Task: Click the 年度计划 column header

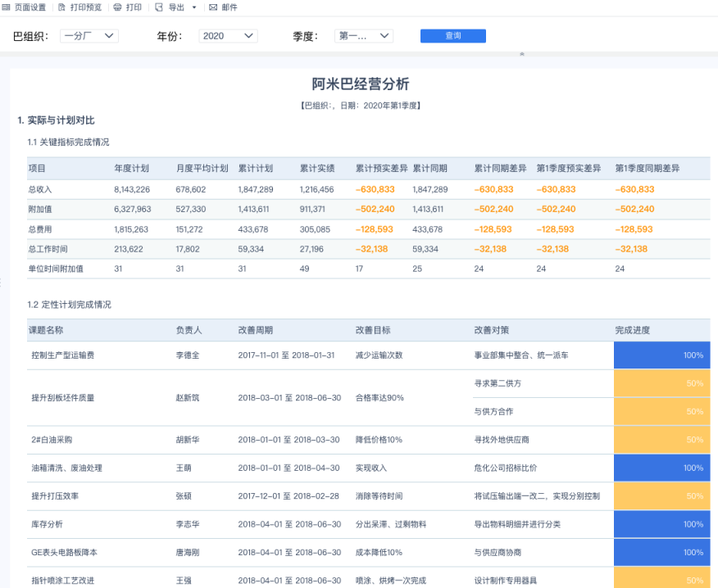Action: point(131,169)
